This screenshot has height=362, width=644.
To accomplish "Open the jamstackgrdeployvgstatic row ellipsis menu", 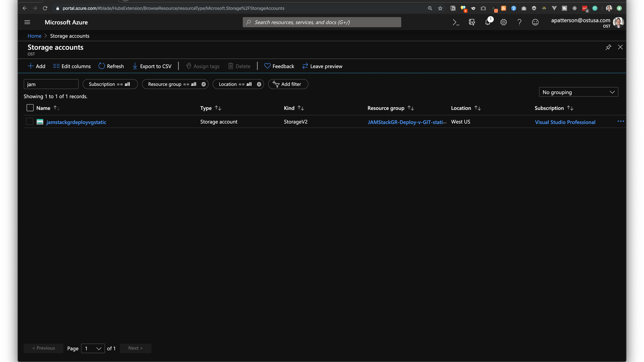I will tap(621, 121).
